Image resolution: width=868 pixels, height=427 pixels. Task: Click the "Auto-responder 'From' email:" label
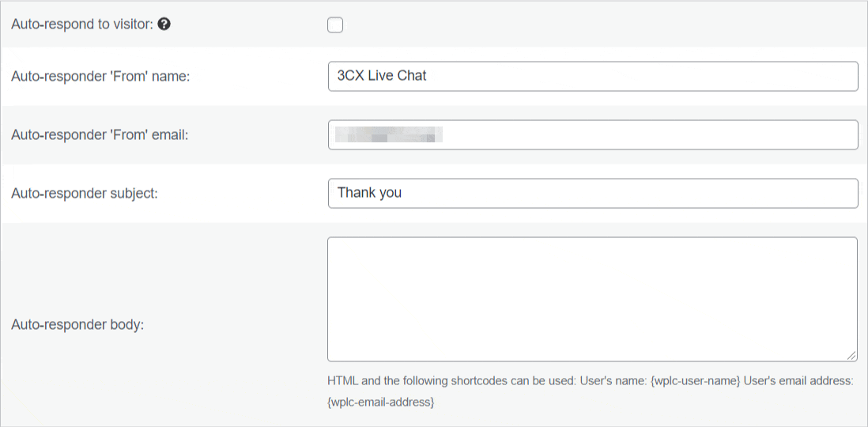pyautogui.click(x=100, y=134)
